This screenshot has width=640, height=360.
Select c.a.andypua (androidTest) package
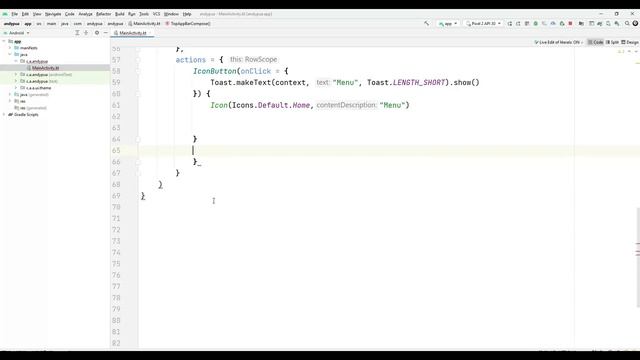click(x=46, y=74)
